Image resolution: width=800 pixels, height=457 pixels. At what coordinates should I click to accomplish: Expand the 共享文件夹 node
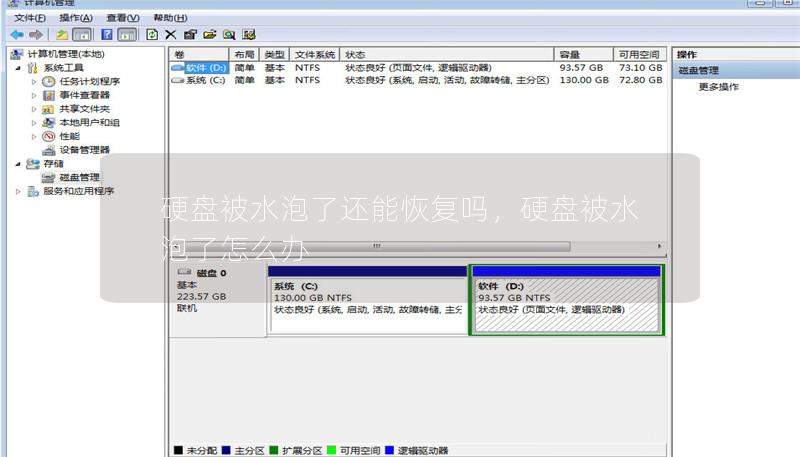(x=34, y=109)
